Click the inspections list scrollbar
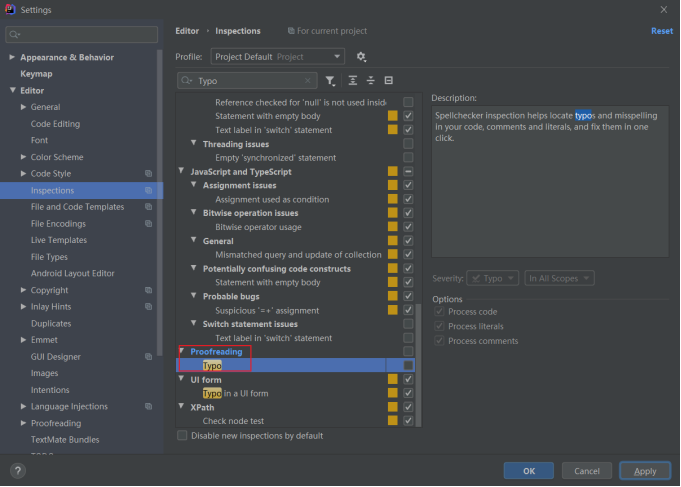The height and width of the screenshot is (487, 681). coord(418,364)
